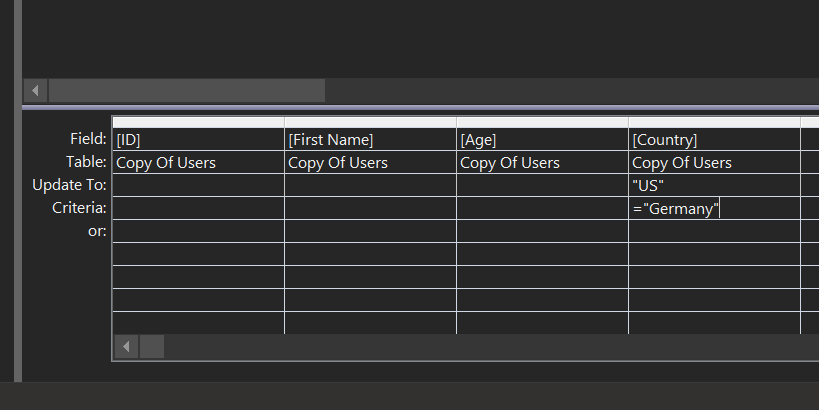Click Criteria cell containing ="Germany"
Image resolution: width=819 pixels, height=410 pixels.
[x=714, y=209]
